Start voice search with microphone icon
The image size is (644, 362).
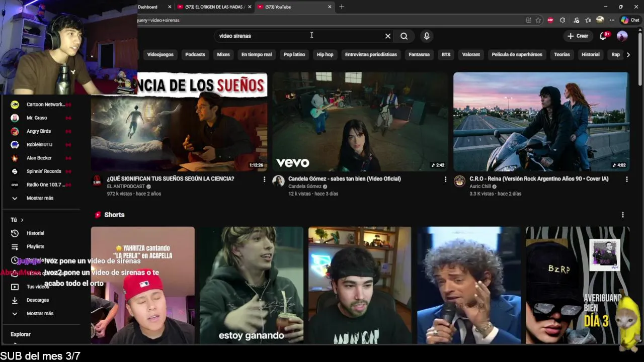coord(427,36)
